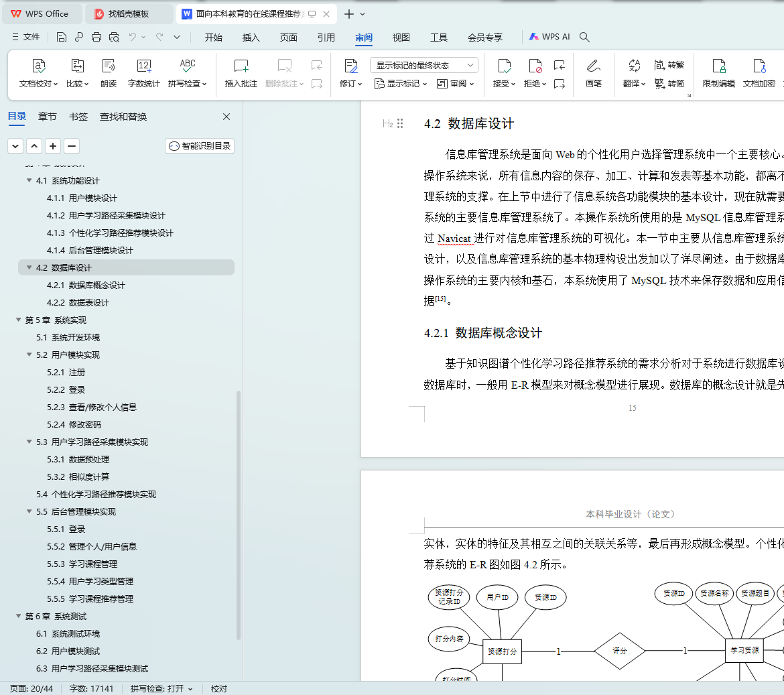
Task: Collapse the 第6章 系统测试 node
Action: click(19, 616)
